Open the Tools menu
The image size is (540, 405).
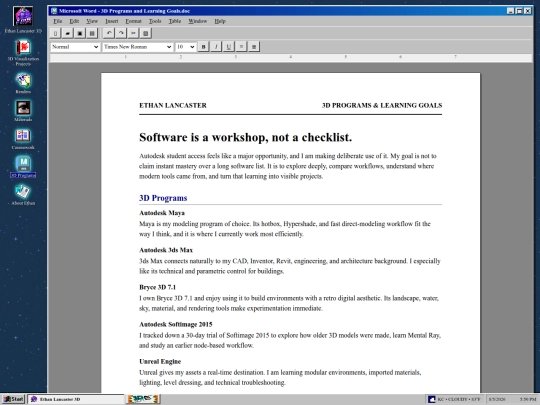[155, 21]
